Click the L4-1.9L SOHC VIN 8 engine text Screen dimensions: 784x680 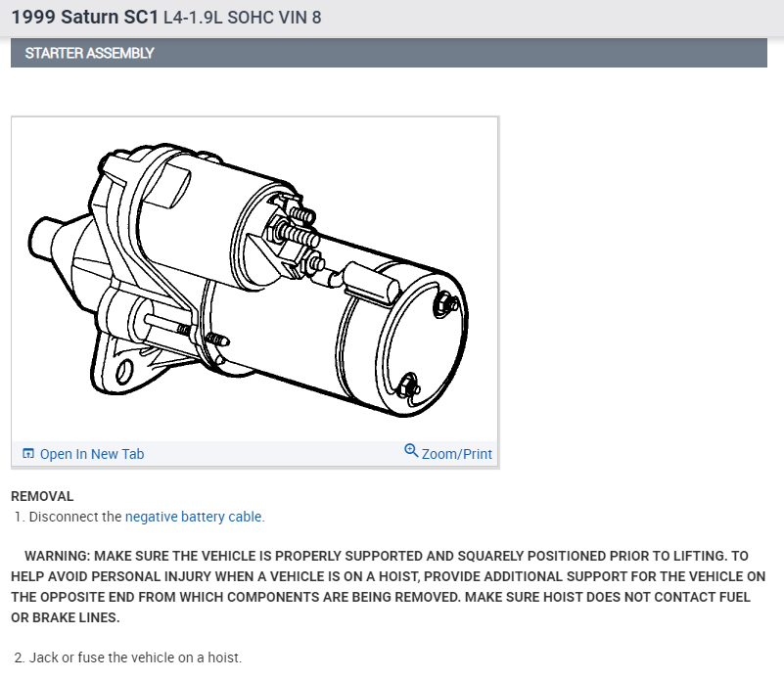click(x=242, y=18)
